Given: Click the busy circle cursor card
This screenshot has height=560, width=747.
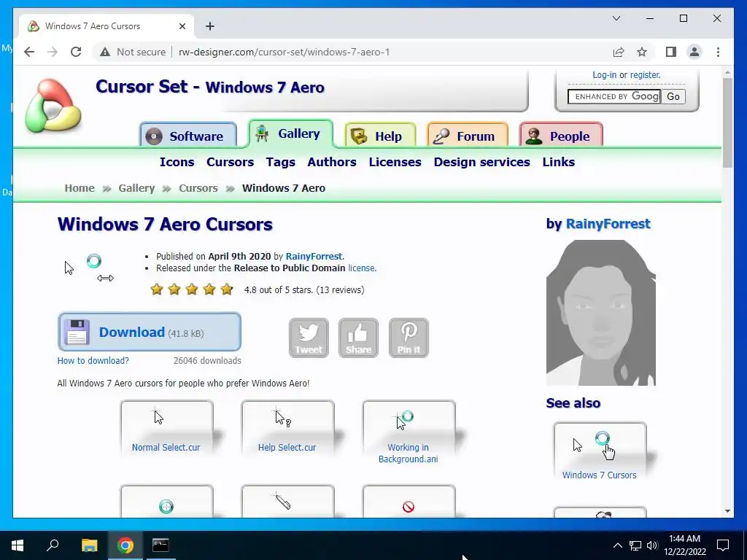Looking at the screenshot, I should click(167, 501).
